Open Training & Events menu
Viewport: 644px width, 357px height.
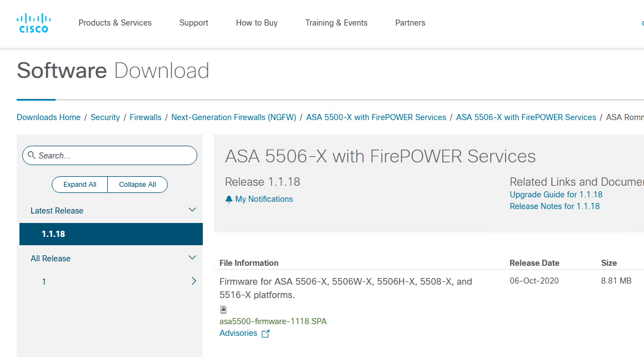point(336,23)
